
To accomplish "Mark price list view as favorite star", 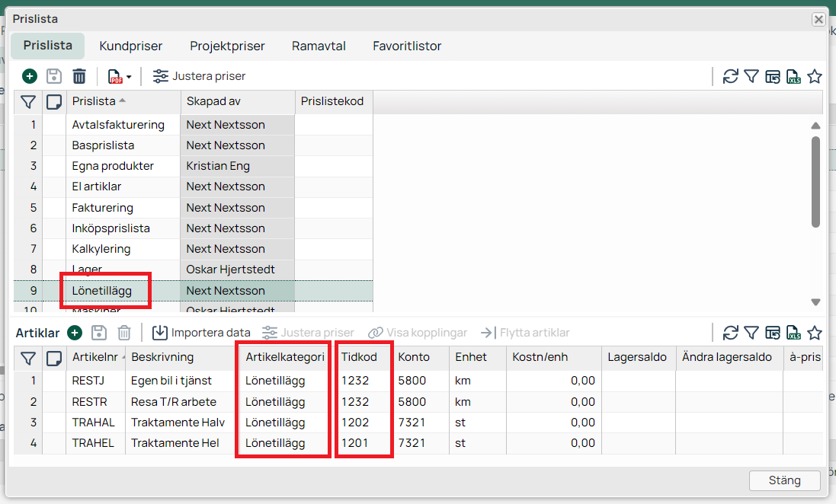I will 815,76.
